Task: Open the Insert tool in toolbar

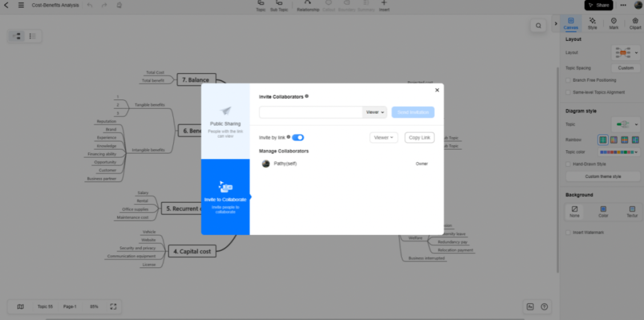Action: [x=384, y=4]
